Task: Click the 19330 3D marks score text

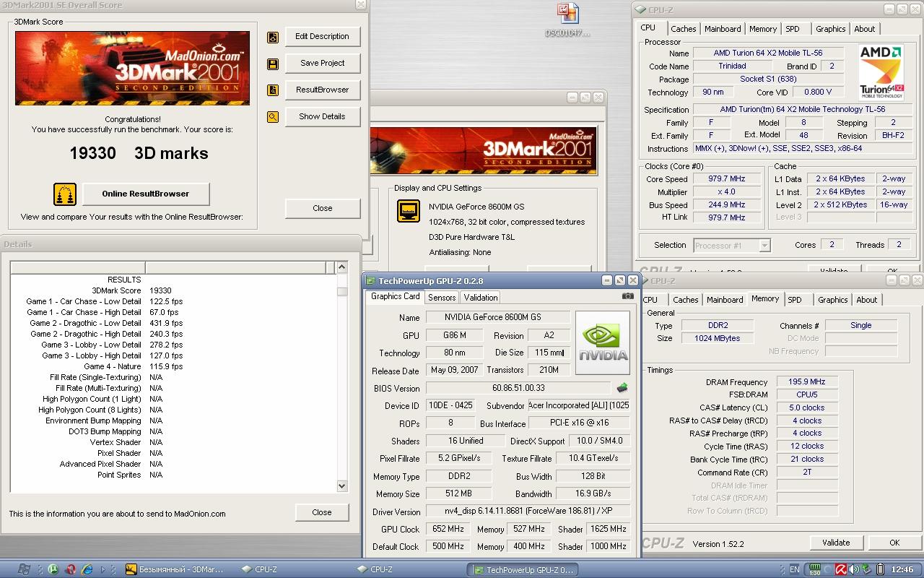Action: click(x=139, y=153)
